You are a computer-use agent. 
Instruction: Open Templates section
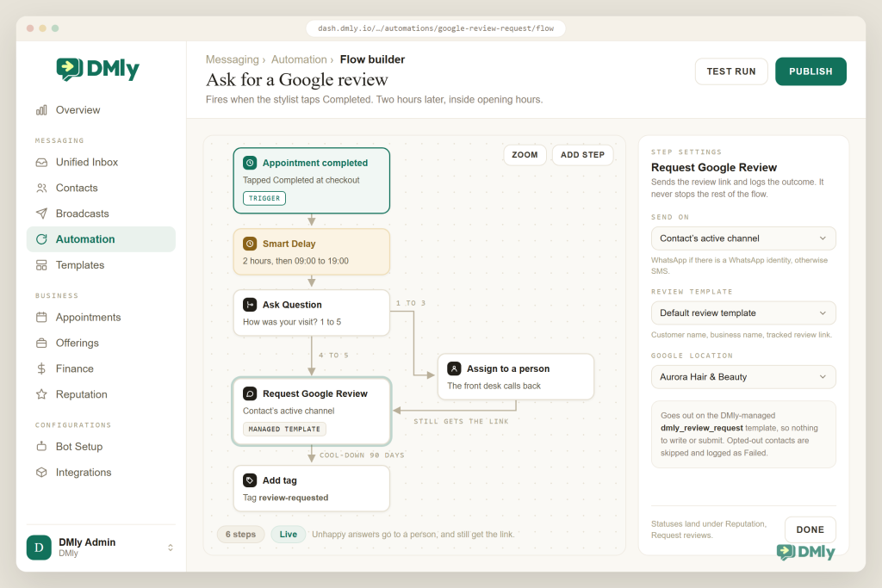(x=102, y=265)
